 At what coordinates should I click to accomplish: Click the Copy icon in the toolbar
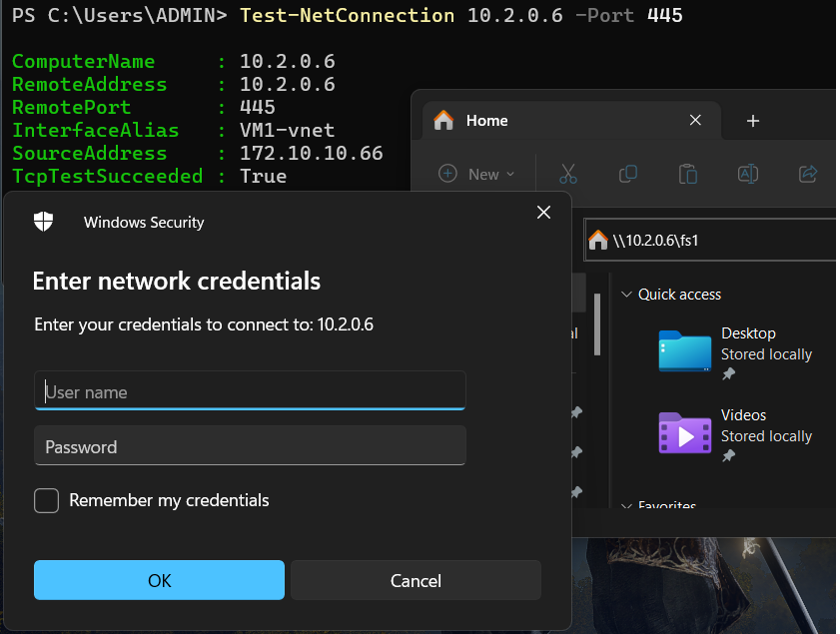(627, 173)
